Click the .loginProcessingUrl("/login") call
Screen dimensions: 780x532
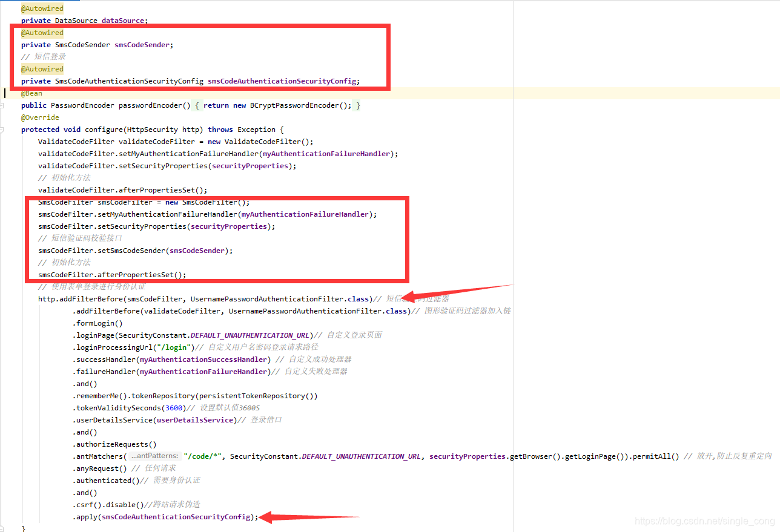point(133,347)
